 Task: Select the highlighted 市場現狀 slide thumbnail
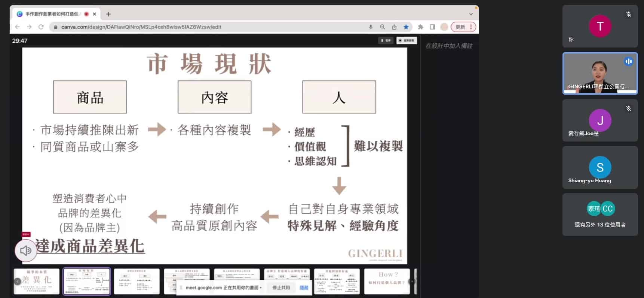coord(87,281)
